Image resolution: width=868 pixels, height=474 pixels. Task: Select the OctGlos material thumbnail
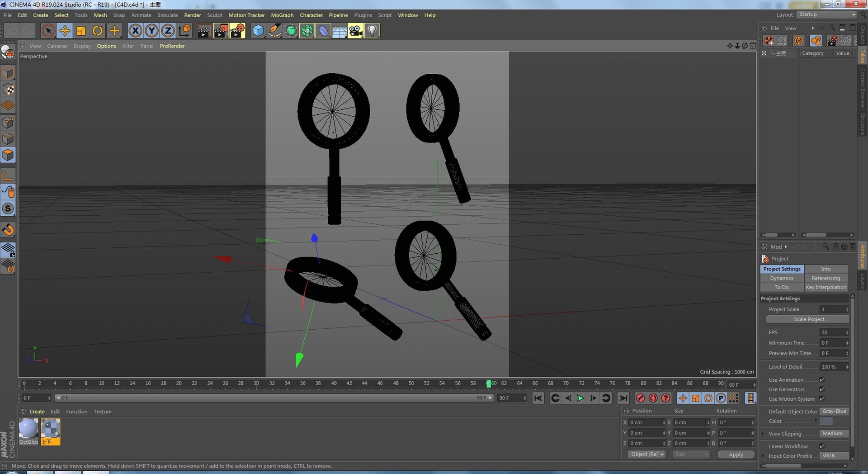tap(28, 429)
